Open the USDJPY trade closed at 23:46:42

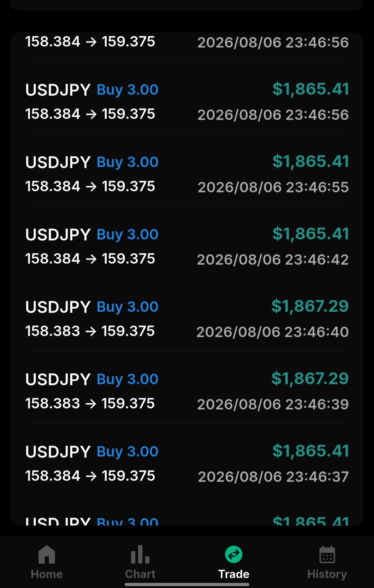(187, 246)
